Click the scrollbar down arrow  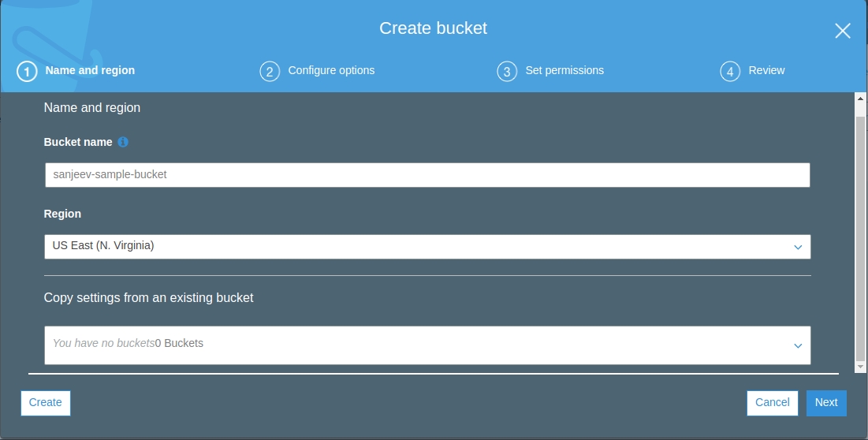click(860, 367)
